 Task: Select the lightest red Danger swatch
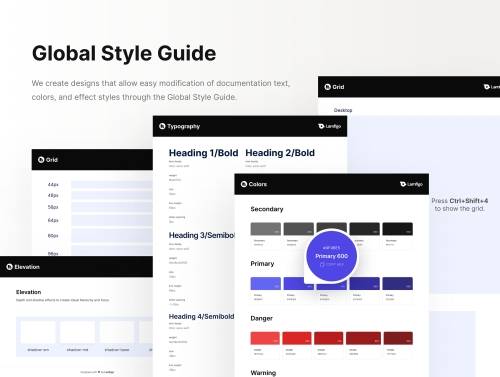point(265,338)
